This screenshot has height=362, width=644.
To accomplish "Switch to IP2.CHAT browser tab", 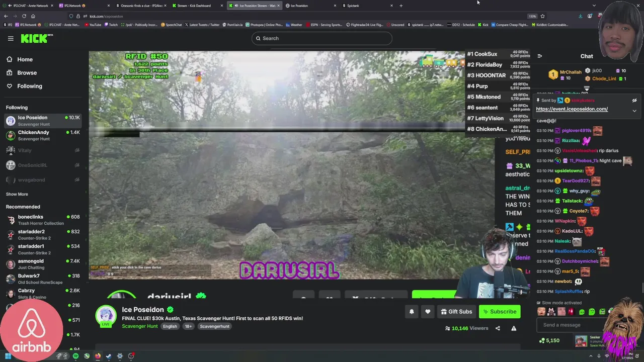I will pos(28,6).
